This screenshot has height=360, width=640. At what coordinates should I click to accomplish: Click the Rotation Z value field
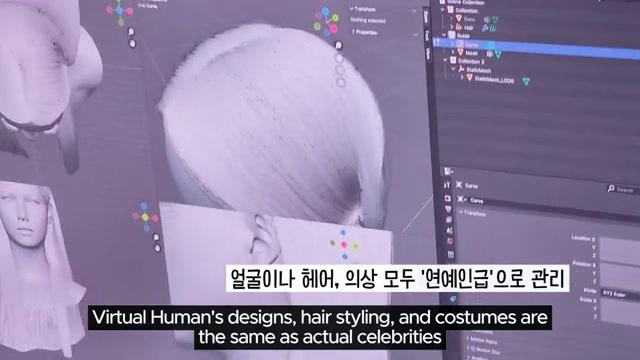[620, 285]
